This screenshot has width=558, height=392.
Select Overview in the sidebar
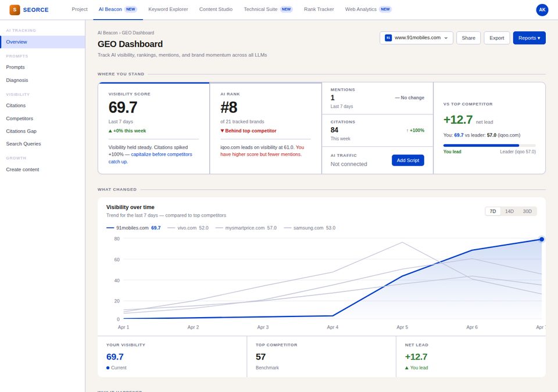[42, 42]
